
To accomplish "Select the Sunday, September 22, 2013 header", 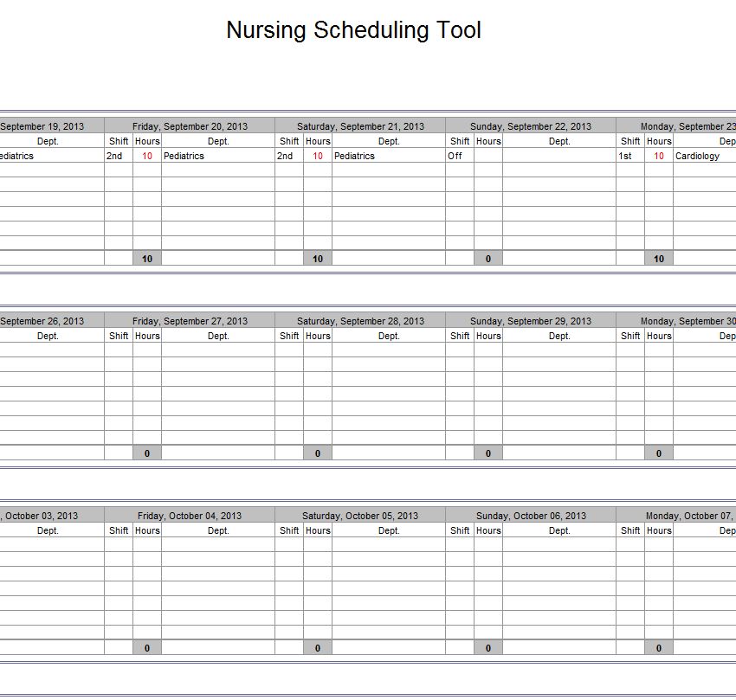I will pos(531,126).
